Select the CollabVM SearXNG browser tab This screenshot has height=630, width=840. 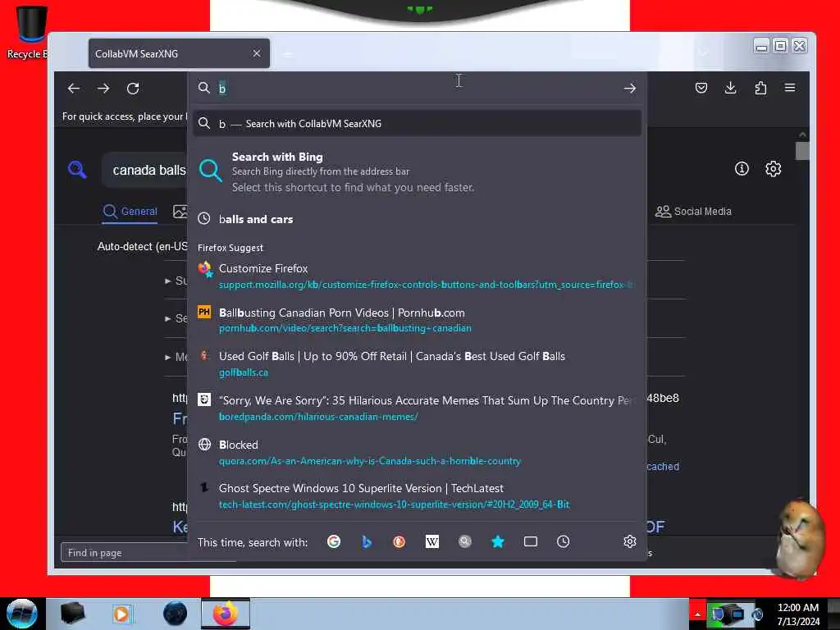[x=179, y=53]
